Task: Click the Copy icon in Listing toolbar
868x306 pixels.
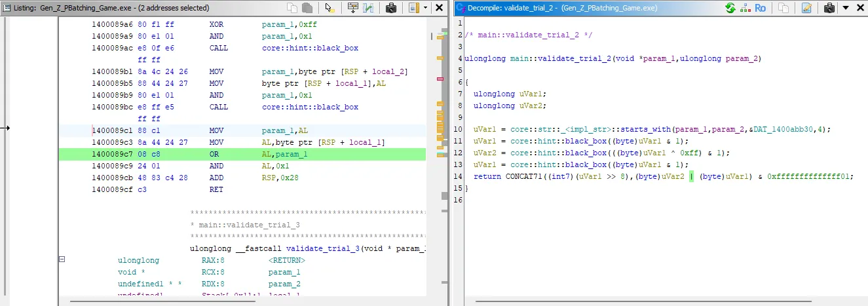Action: coord(292,8)
